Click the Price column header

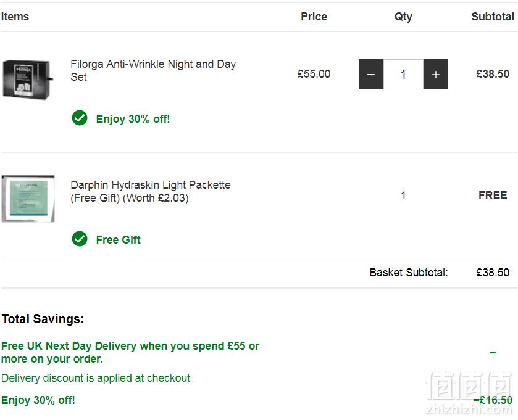(314, 17)
